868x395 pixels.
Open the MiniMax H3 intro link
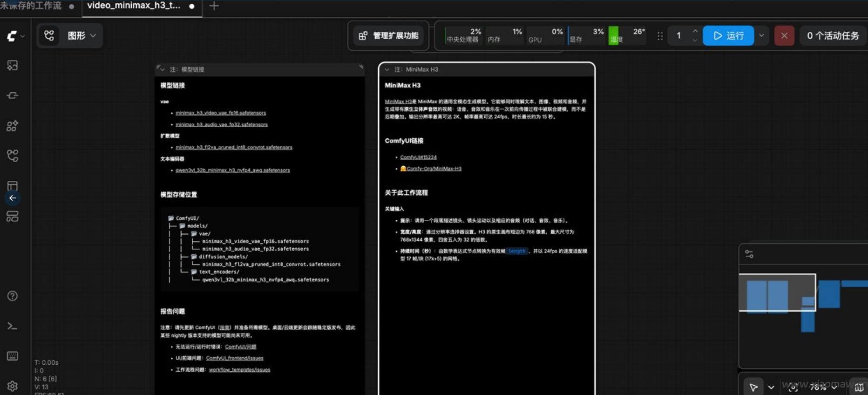(398, 102)
